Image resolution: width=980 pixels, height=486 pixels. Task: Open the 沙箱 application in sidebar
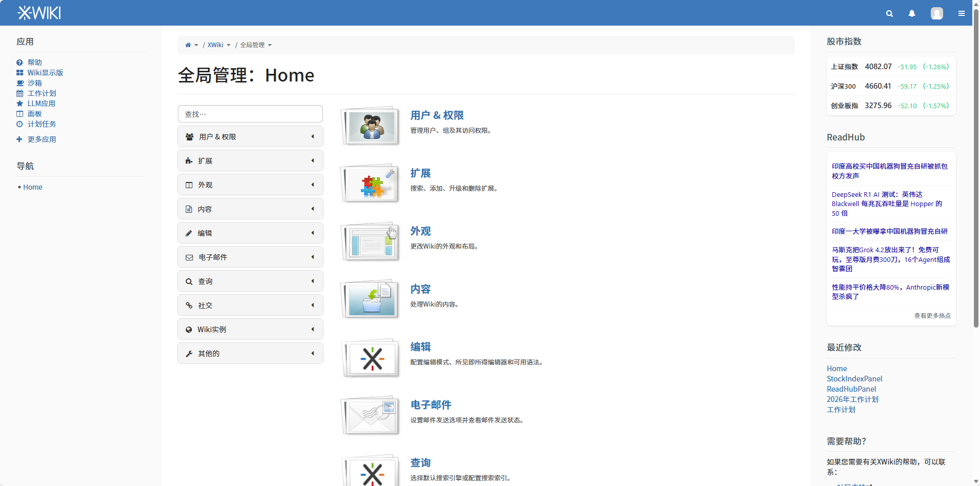(x=34, y=83)
